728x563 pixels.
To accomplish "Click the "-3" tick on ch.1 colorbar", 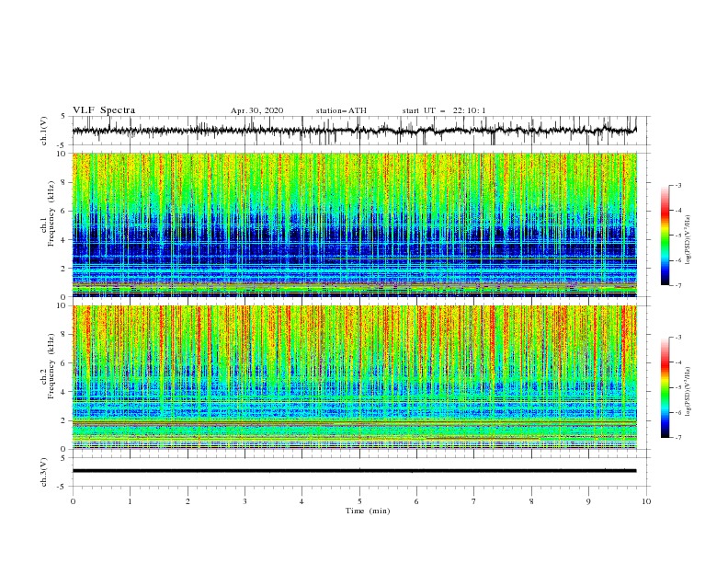I will 678,185.
